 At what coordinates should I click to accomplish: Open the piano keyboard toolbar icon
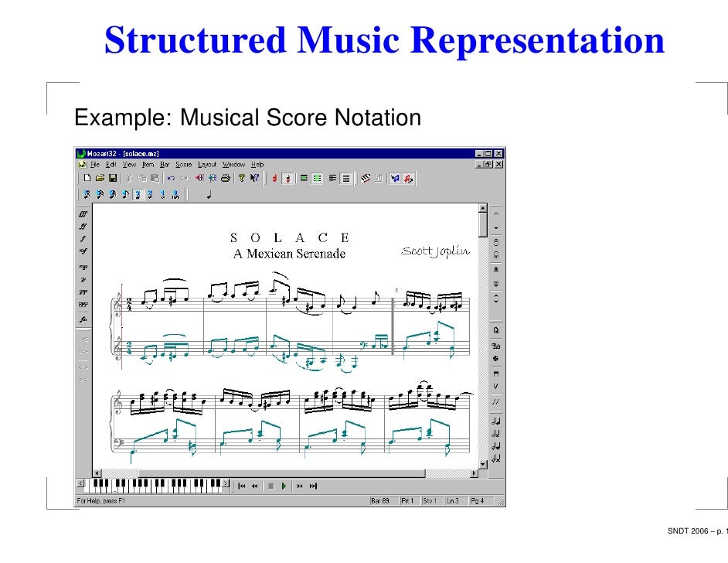[366, 179]
